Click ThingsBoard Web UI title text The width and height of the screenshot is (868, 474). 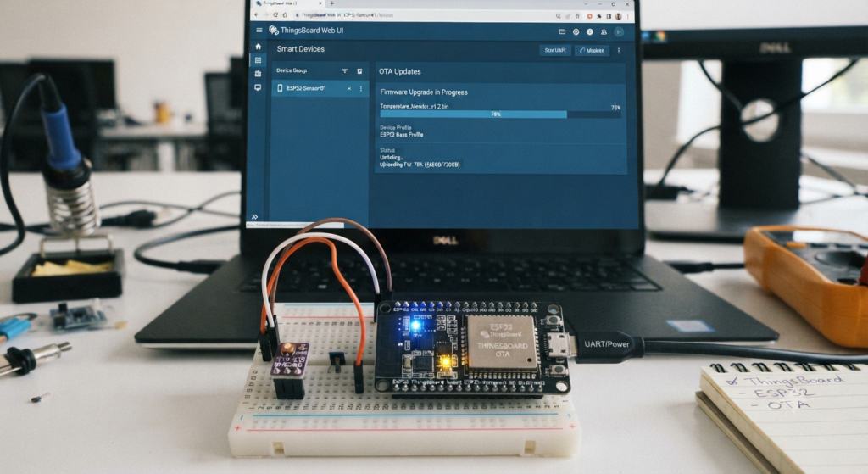coord(312,31)
